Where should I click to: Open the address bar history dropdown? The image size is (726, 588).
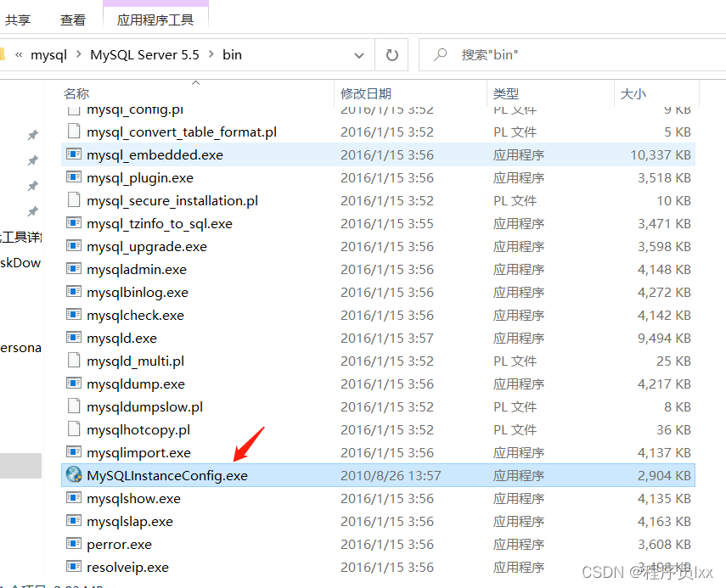tap(359, 55)
